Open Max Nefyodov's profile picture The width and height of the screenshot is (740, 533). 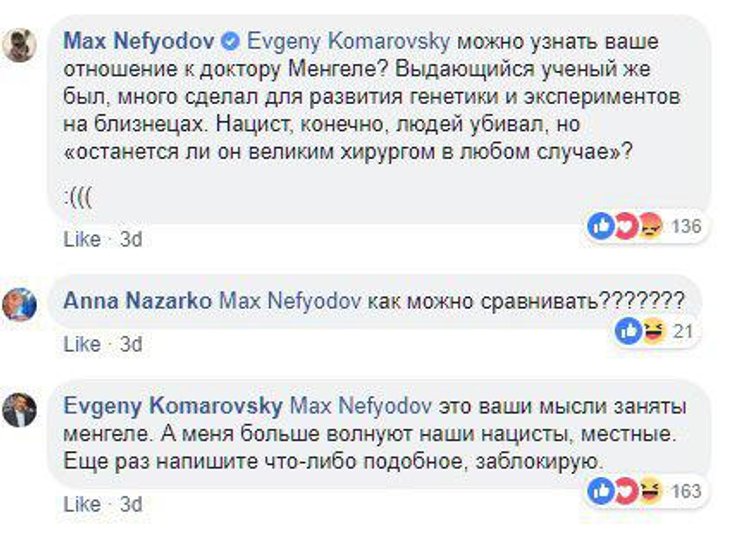tap(20, 45)
